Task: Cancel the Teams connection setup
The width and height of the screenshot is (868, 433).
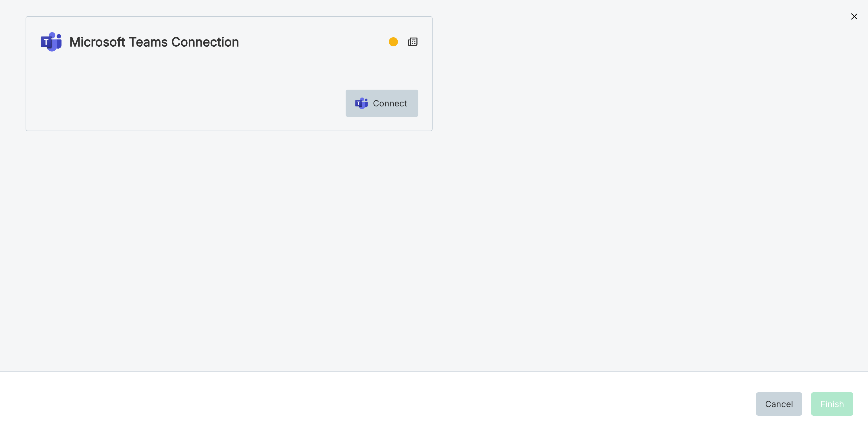Action: [778, 404]
